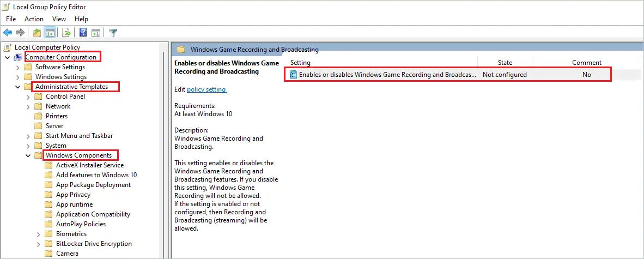This screenshot has height=259, width=644.
Task: Click the policy setting icon in the list row
Action: 293,75
